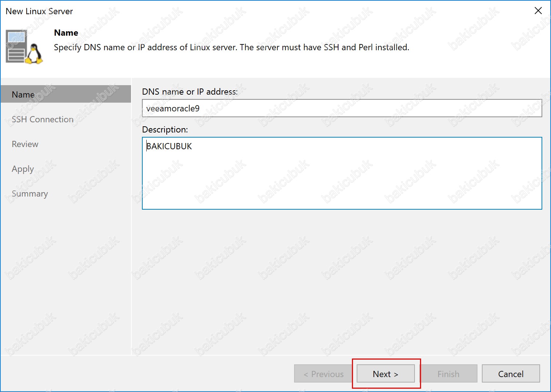Click the Finish button
The image size is (551, 392).
[x=448, y=373]
